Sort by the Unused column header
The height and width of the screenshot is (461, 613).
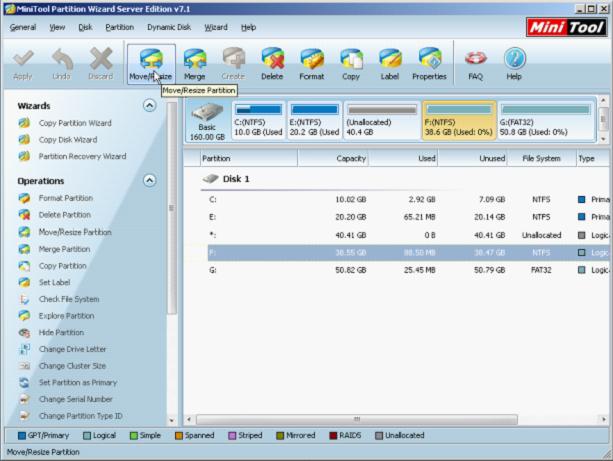(473, 158)
